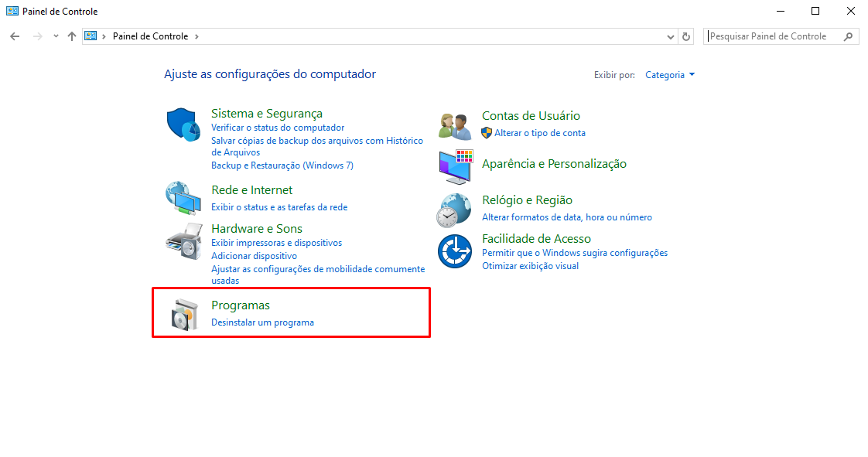
Task: Expand the address bar history dropdown
Action: point(671,36)
